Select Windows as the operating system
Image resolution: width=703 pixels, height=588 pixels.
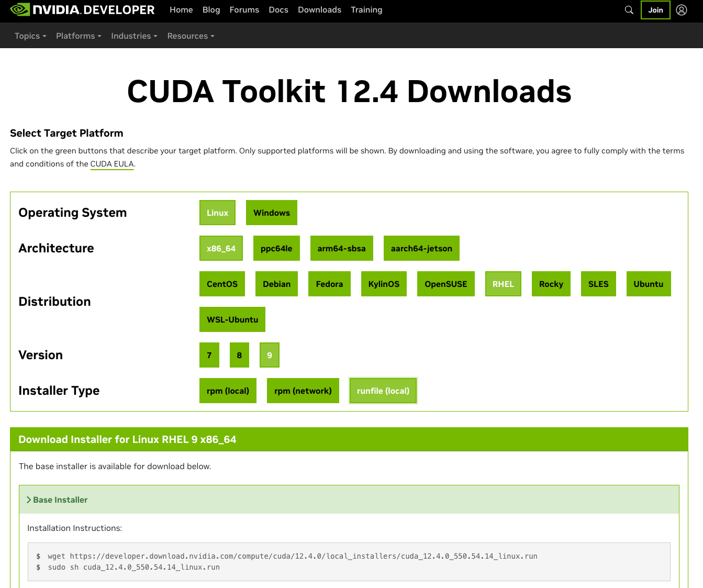(x=272, y=213)
